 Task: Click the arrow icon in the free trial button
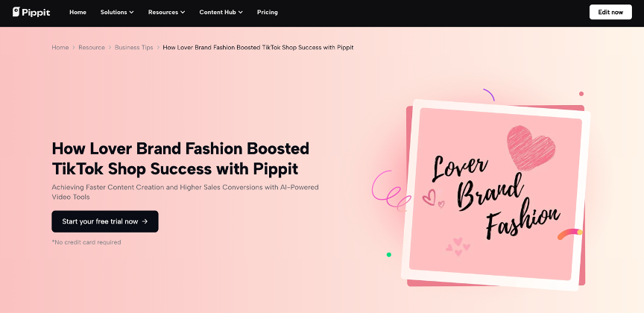pyautogui.click(x=145, y=221)
